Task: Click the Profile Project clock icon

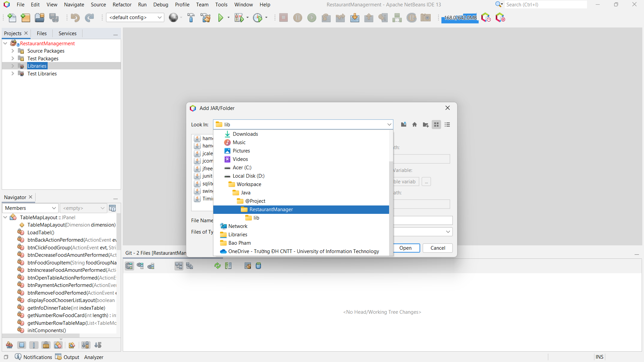Action: pyautogui.click(x=258, y=18)
